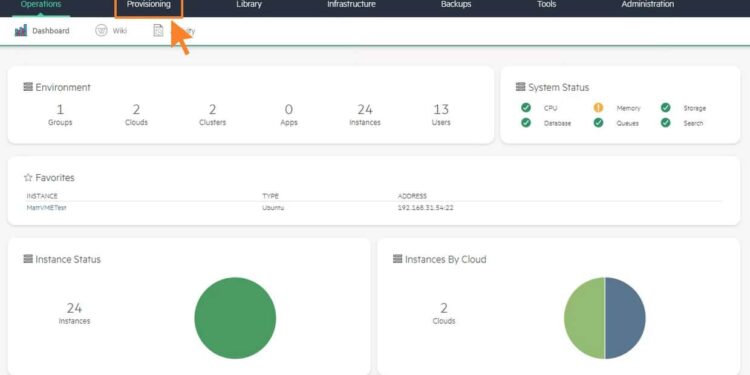Image resolution: width=750 pixels, height=375 pixels.
Task: Select the Dashboard sub-tab label
Action: point(51,31)
